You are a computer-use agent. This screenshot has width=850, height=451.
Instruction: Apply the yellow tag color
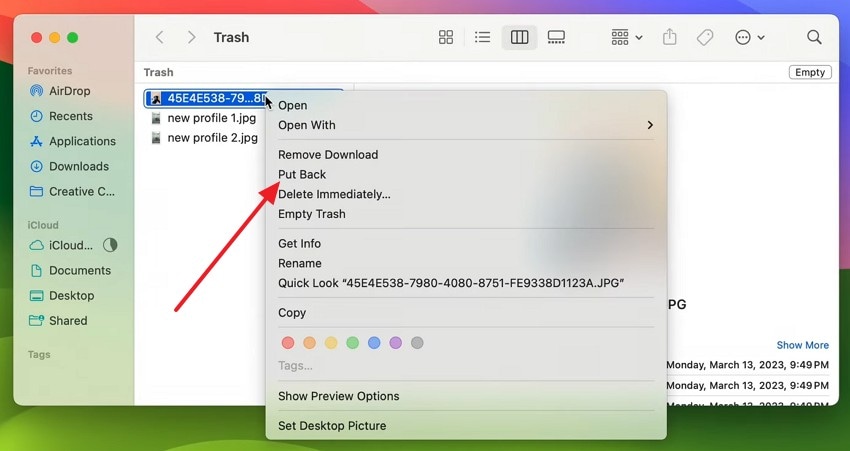[331, 343]
